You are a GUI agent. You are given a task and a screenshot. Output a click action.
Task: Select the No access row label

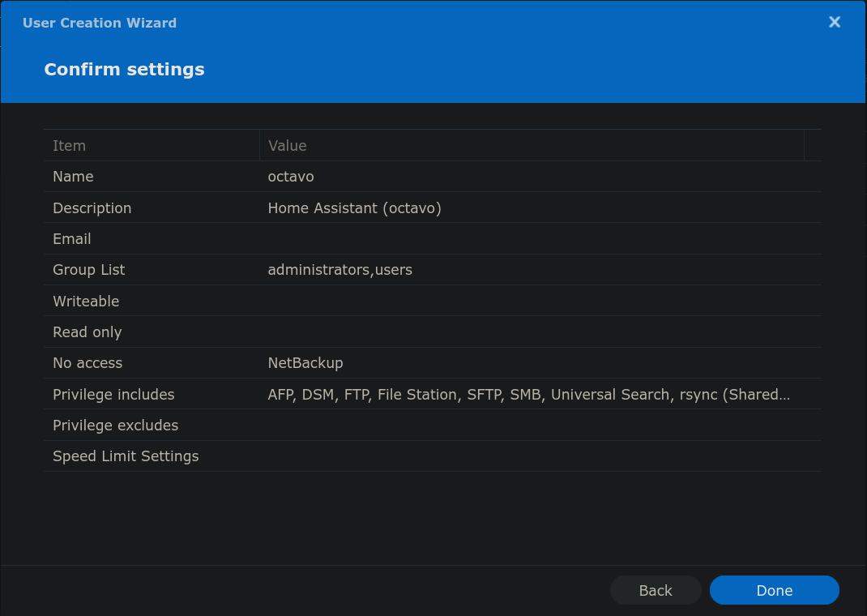(x=88, y=363)
